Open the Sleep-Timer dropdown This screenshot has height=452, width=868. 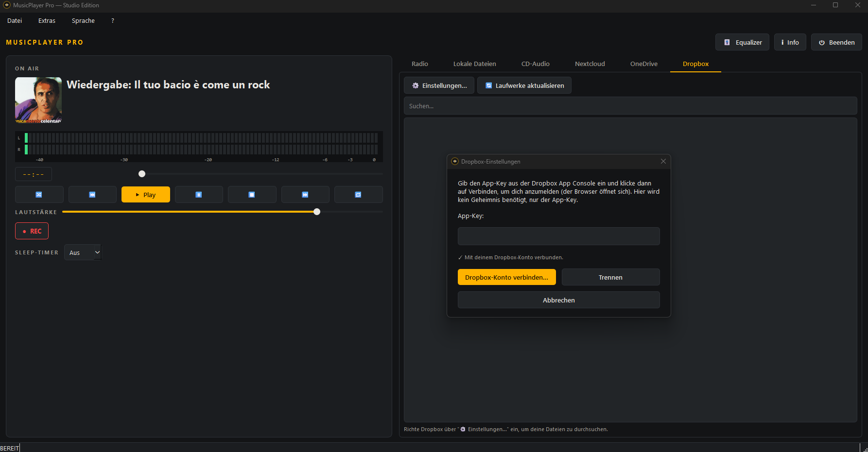(83, 252)
